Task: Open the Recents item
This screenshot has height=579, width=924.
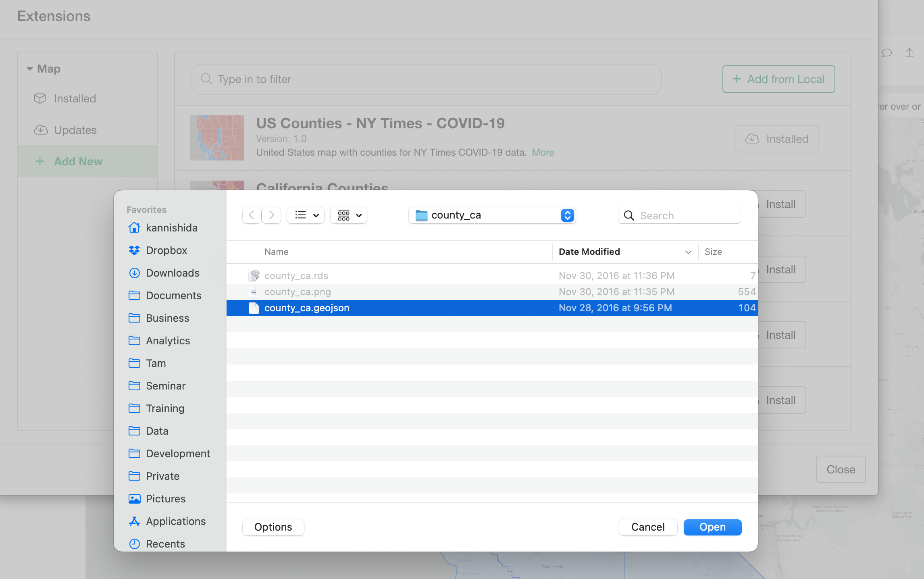Action: (156, 544)
